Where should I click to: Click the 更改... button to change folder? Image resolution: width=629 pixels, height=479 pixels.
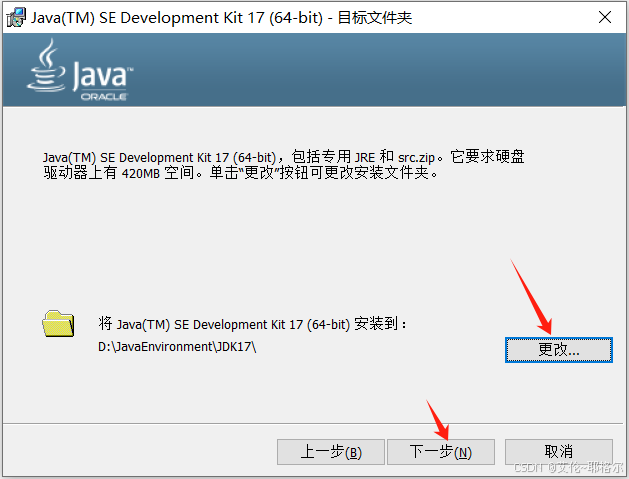tap(558, 350)
